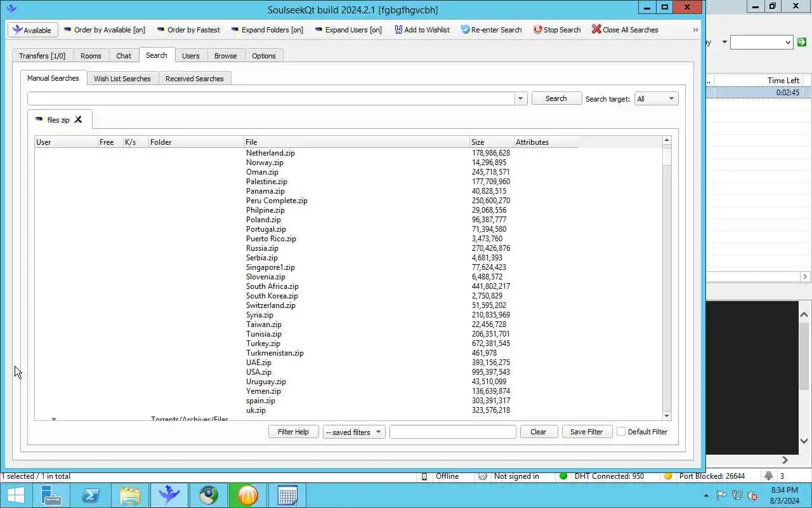Image resolution: width=812 pixels, height=508 pixels.
Task: Switch to the Users tab
Action: click(x=190, y=56)
